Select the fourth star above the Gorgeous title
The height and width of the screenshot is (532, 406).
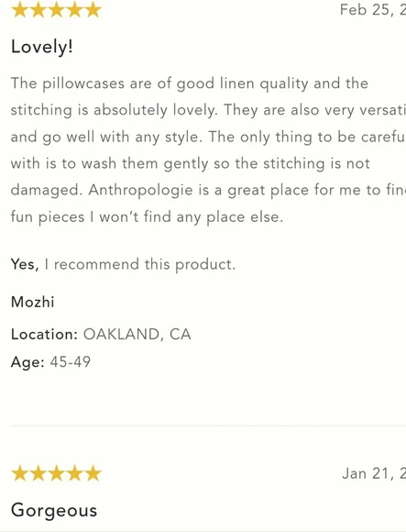[74, 473]
